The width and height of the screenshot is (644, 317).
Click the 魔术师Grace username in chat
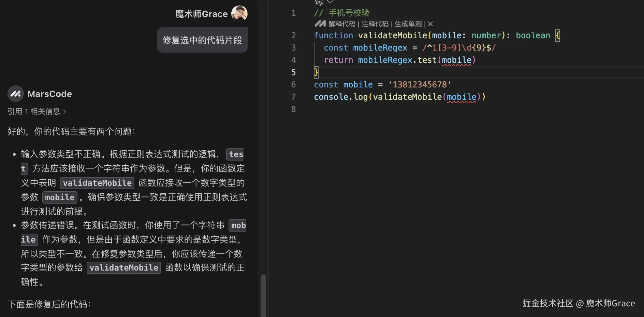[201, 14]
